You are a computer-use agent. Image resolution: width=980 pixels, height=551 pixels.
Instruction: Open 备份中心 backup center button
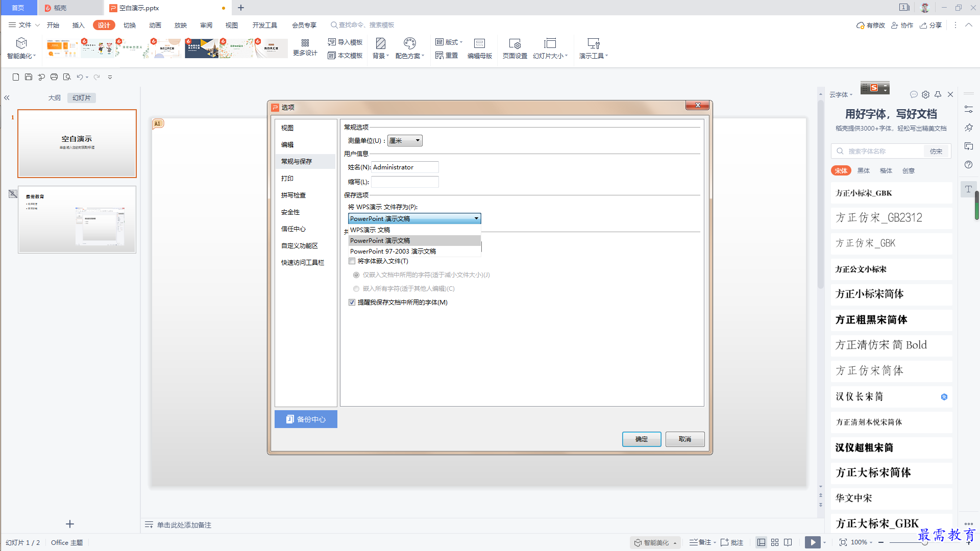[306, 419]
